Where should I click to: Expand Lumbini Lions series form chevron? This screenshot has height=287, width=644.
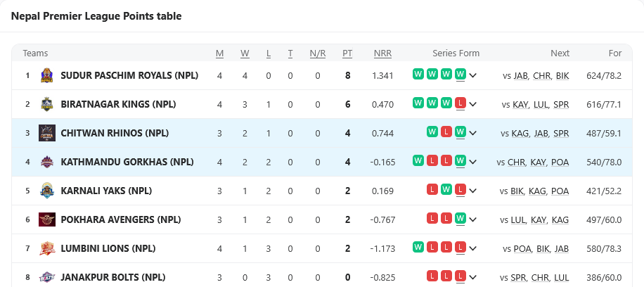click(473, 249)
